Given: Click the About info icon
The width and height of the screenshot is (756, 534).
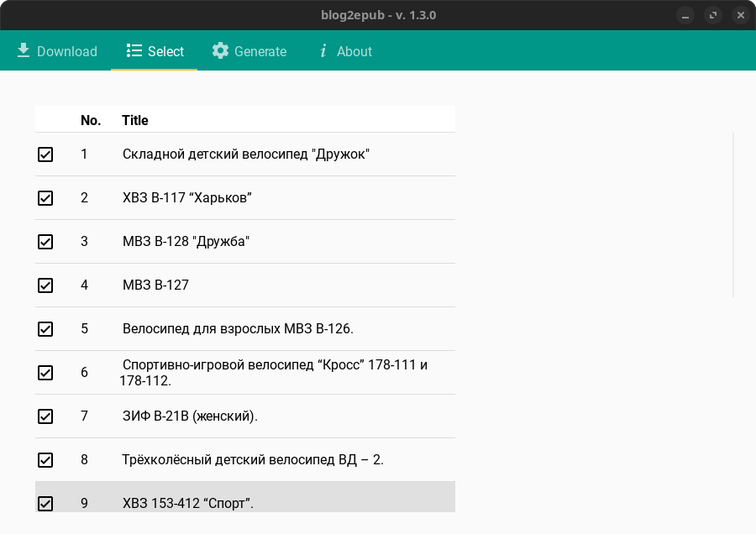Looking at the screenshot, I should tap(323, 51).
